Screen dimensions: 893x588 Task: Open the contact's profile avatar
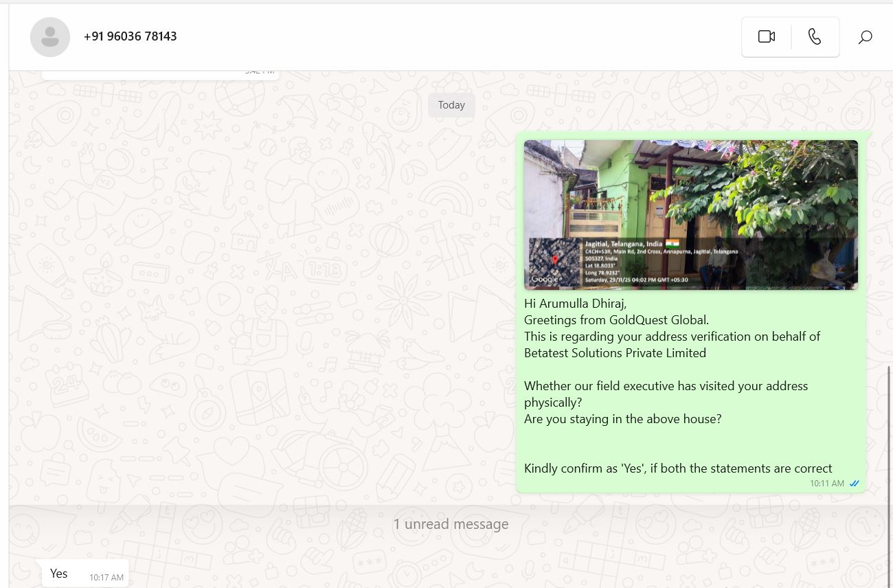coord(50,37)
